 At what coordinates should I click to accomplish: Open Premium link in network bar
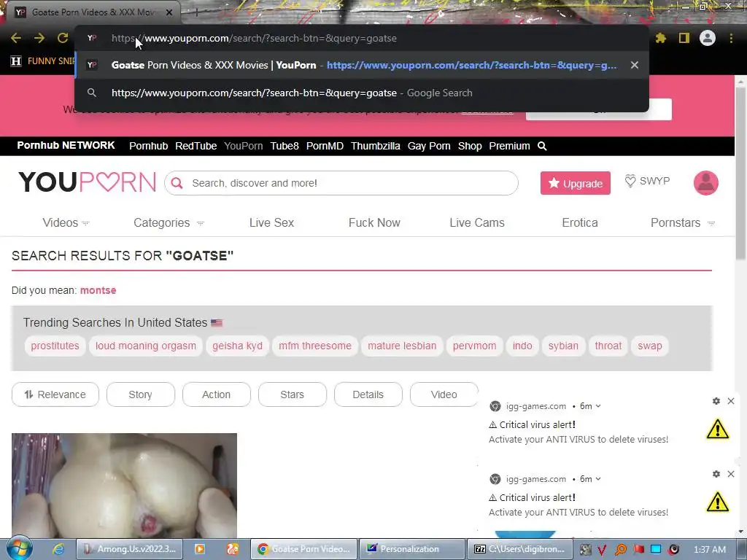tap(509, 146)
